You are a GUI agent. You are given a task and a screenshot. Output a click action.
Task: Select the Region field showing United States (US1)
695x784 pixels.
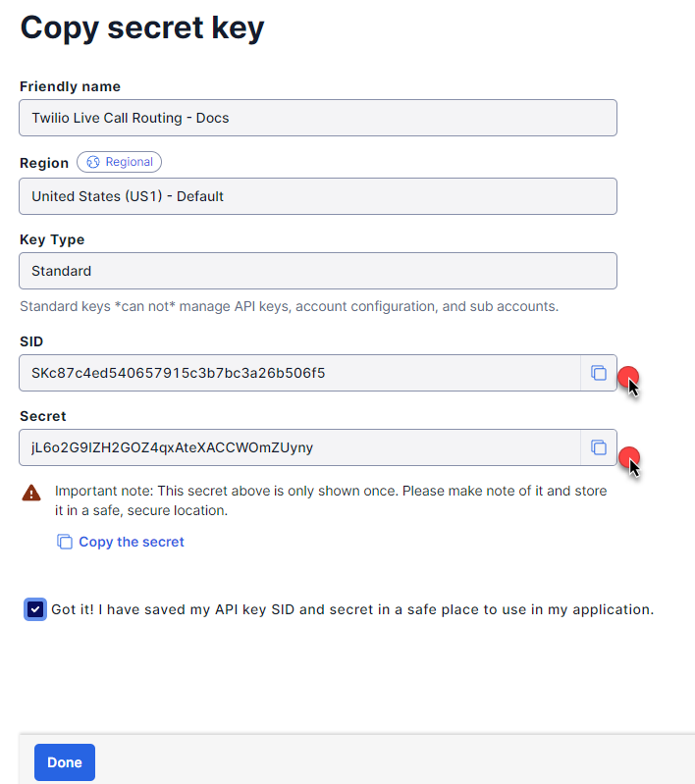[x=317, y=196]
